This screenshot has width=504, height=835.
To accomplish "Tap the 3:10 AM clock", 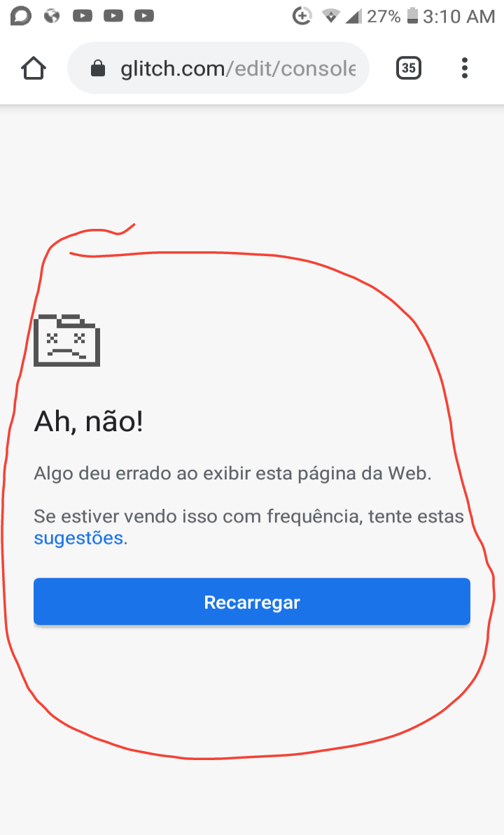I will 459,17.
